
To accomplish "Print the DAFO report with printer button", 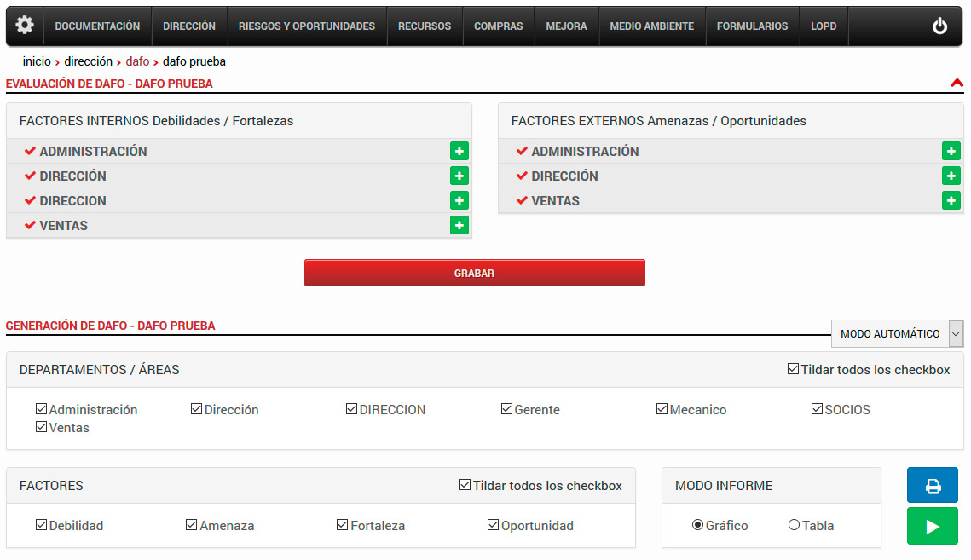I will [x=932, y=485].
